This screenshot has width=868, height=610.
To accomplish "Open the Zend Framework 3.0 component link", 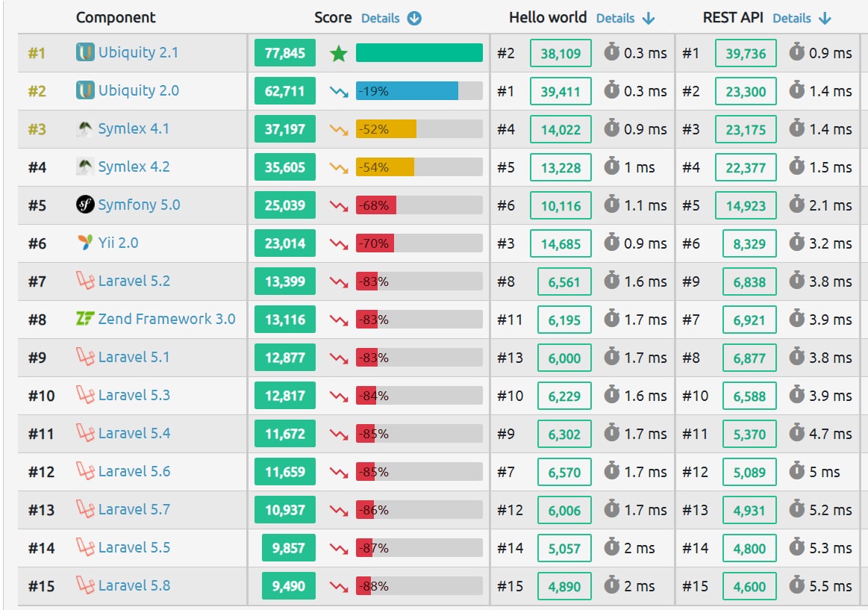I will (166, 319).
